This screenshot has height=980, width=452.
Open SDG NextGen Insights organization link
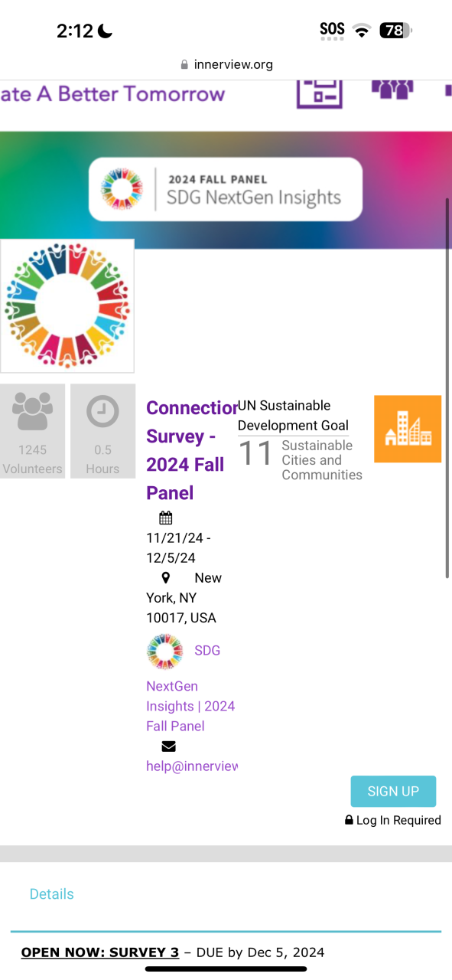pos(190,688)
